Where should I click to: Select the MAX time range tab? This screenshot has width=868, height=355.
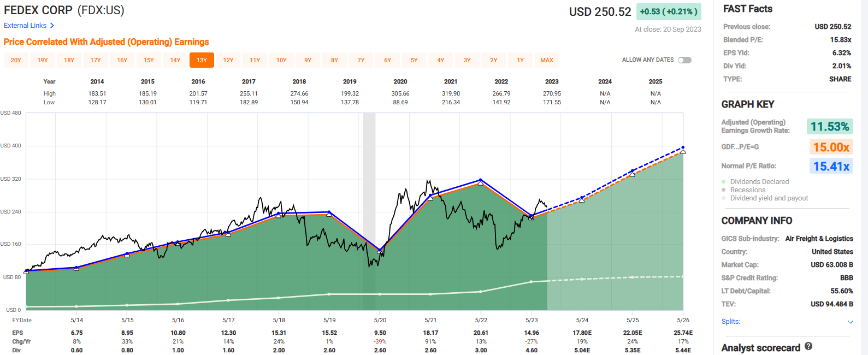click(x=547, y=60)
